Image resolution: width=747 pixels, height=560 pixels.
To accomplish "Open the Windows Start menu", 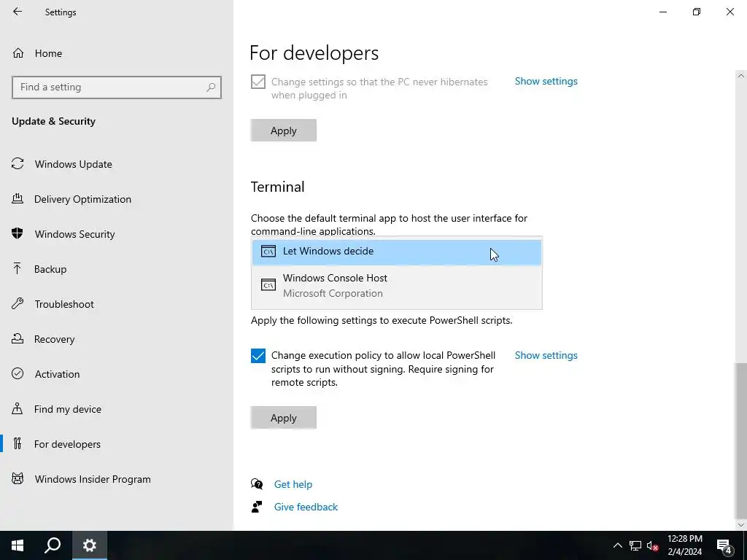I will pyautogui.click(x=18, y=545).
